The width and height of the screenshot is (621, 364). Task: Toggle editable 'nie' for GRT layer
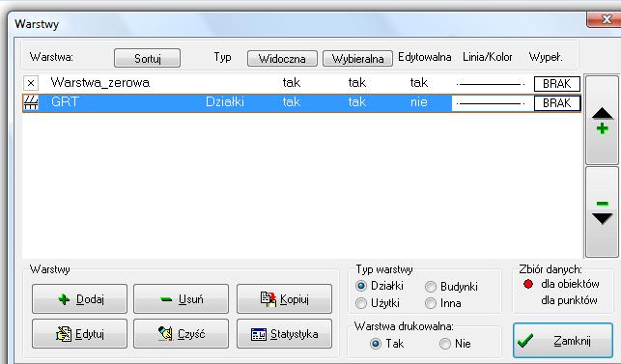pos(418,102)
